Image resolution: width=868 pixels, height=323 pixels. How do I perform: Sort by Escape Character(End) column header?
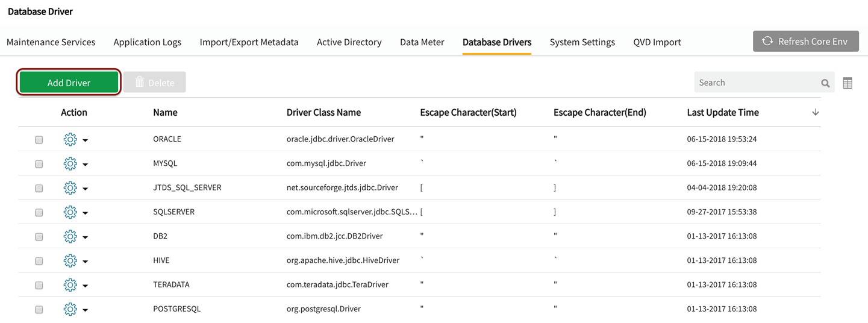[600, 112]
